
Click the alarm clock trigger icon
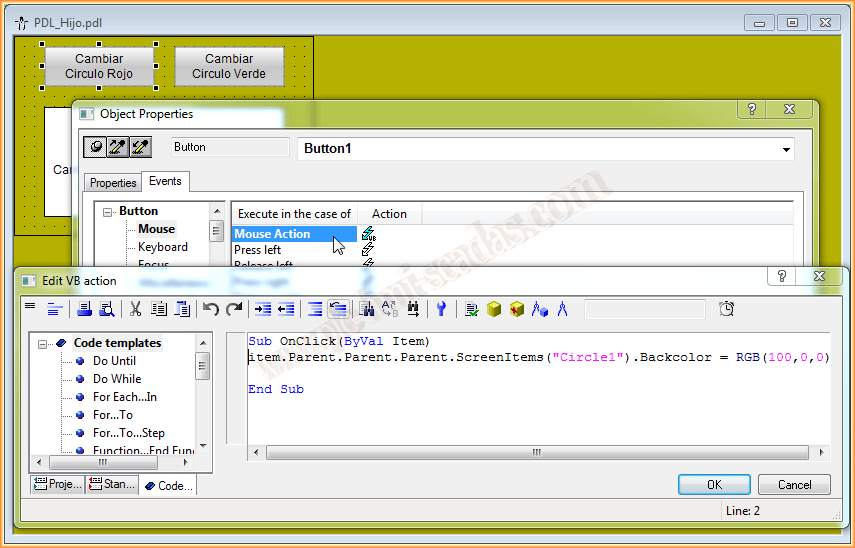[x=727, y=309]
